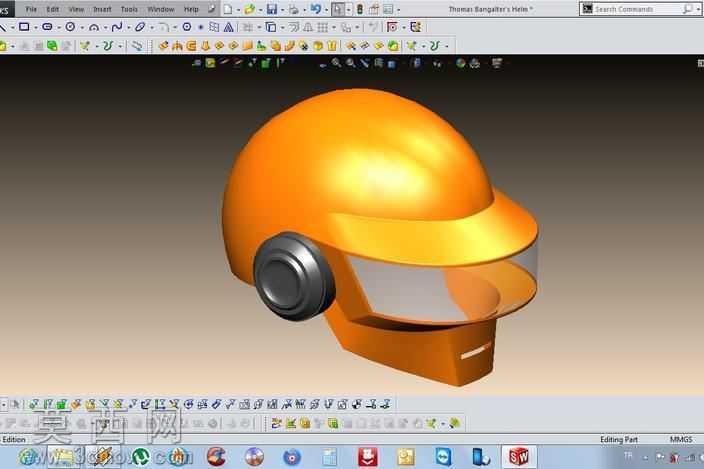
Task: Open the Tools menu
Action: (x=129, y=9)
